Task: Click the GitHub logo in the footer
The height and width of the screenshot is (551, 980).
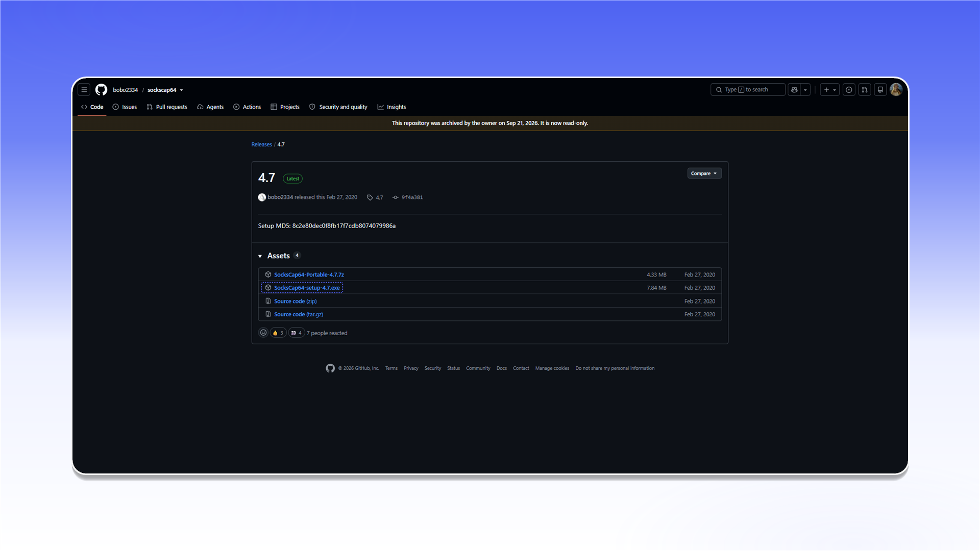Action: point(330,368)
